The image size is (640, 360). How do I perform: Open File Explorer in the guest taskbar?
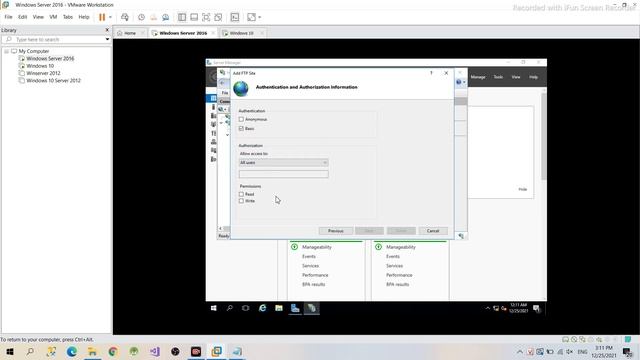(x=279, y=308)
